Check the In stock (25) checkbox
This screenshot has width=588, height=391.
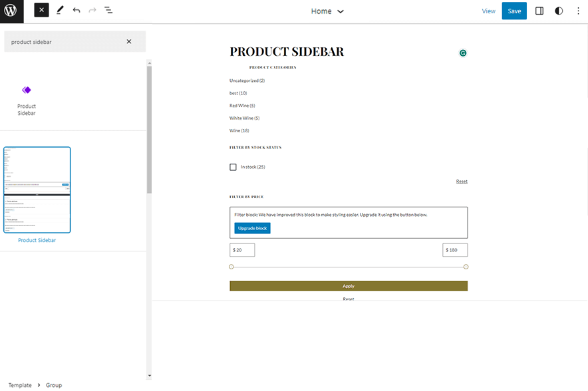point(233,167)
